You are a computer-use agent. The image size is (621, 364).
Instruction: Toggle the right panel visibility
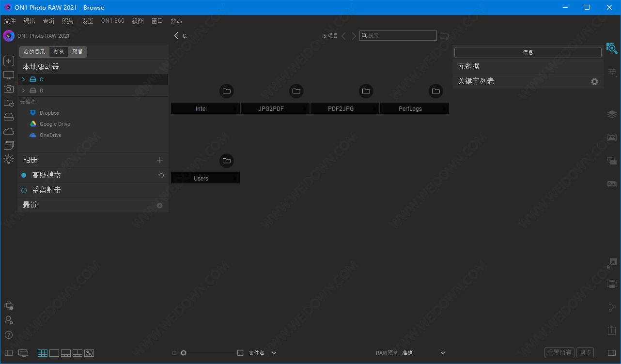point(612,353)
